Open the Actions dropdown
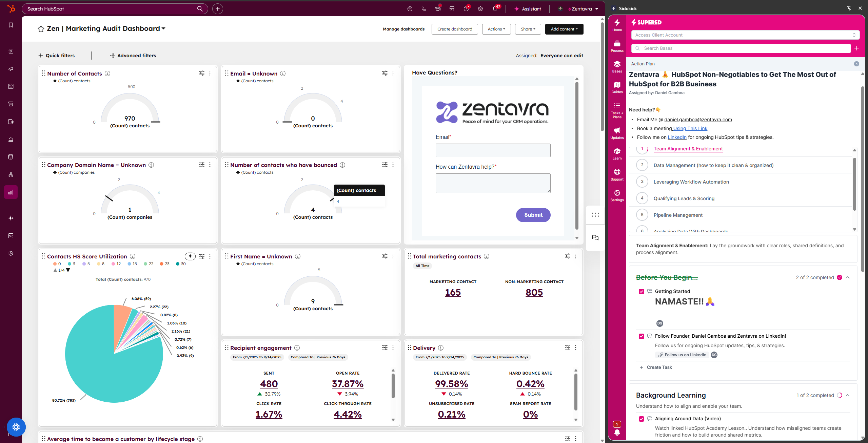Viewport: 868px width, 443px height. point(496,29)
